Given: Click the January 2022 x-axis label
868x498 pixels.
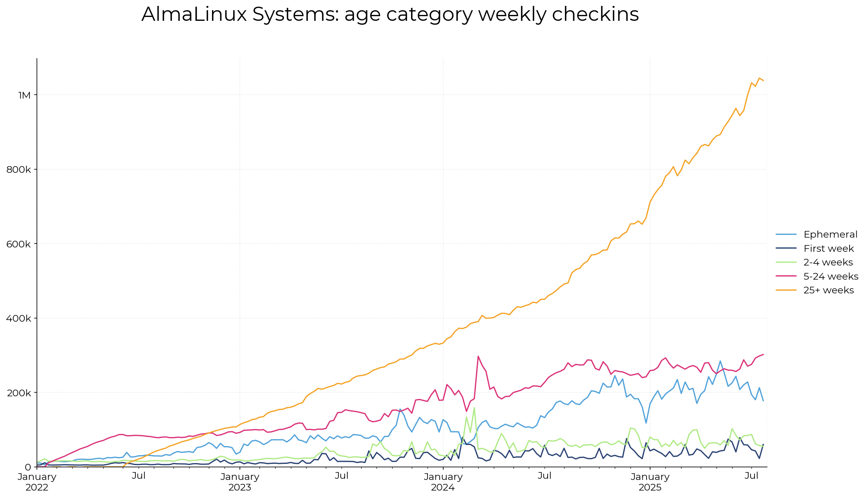Looking at the screenshot, I should tap(37, 482).
